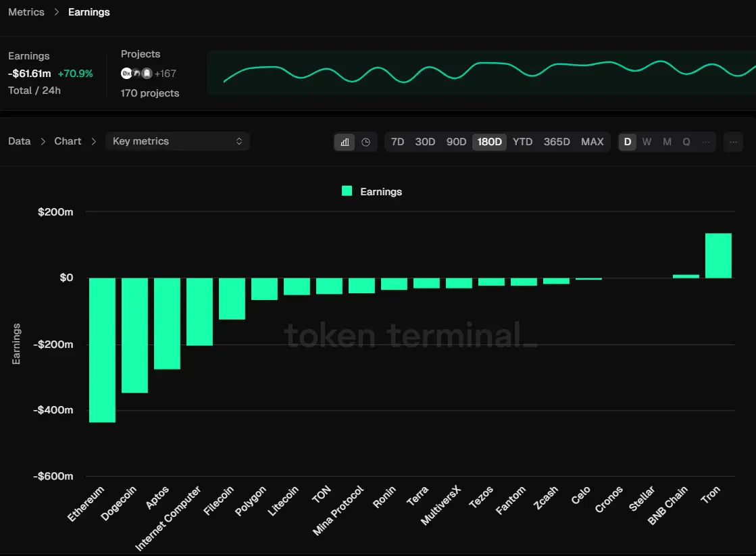Screen dimensions: 756x556
Task: Set granularity to weekly (W)
Action: (x=647, y=142)
